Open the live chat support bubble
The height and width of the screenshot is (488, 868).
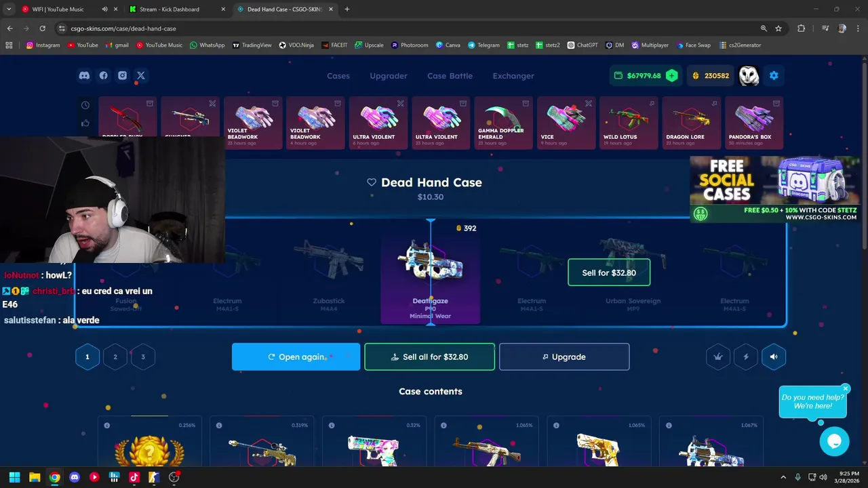834,442
